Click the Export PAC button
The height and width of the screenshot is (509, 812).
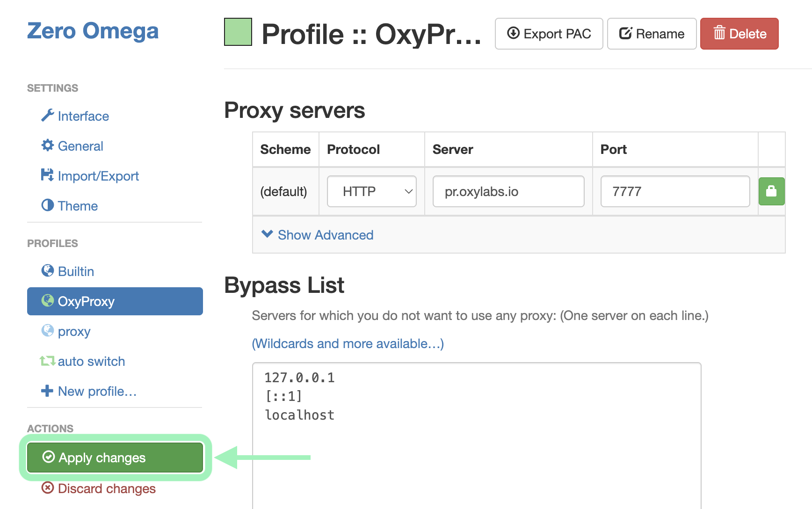click(x=549, y=34)
